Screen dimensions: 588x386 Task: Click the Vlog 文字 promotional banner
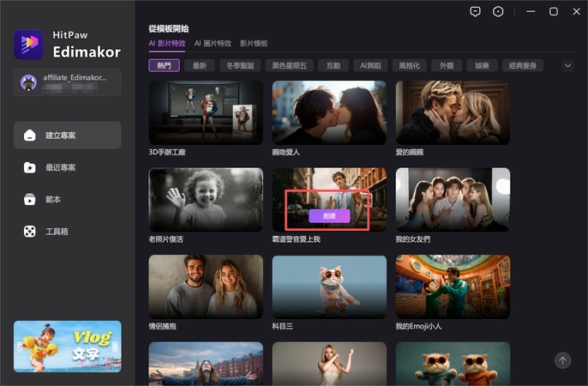tap(68, 347)
